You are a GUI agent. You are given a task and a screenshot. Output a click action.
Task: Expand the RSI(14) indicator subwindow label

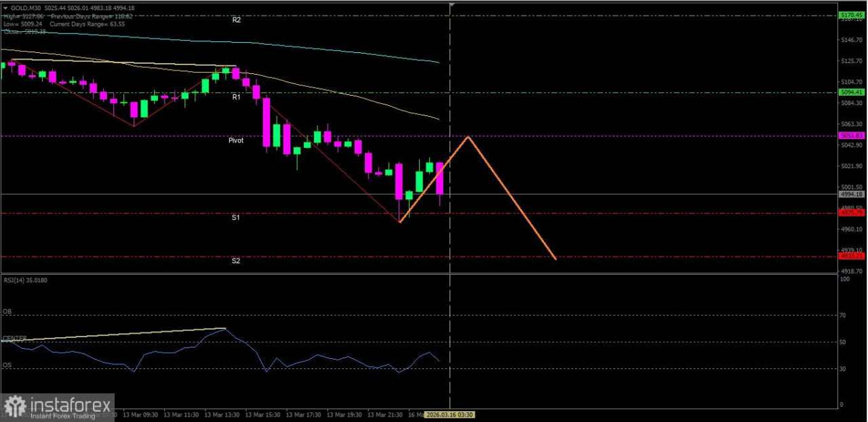click(x=24, y=280)
